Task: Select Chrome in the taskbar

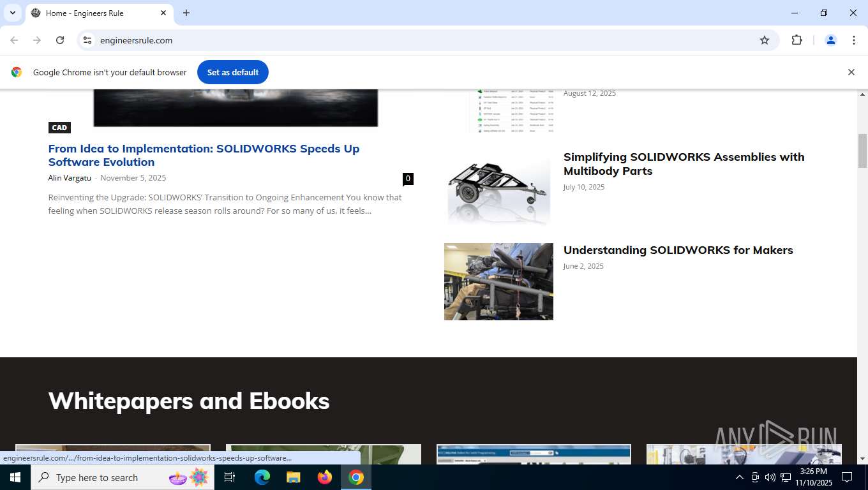Action: click(356, 477)
